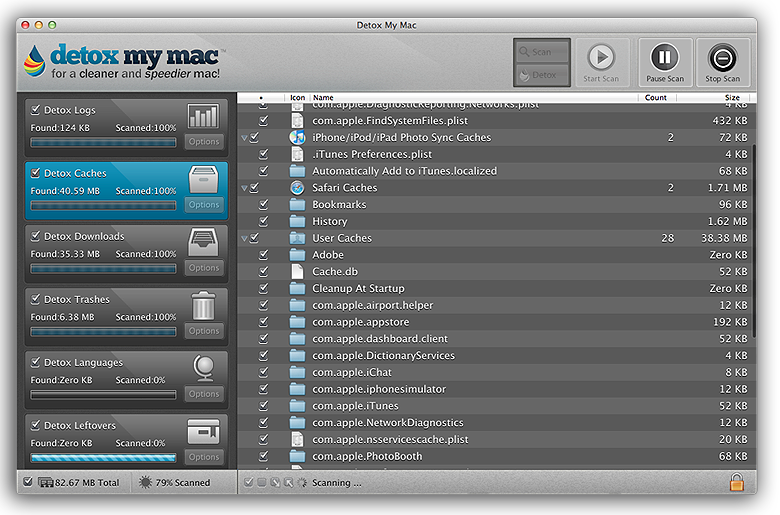Open Options for Detox Downloads
This screenshot has width=780, height=515.
click(x=204, y=268)
